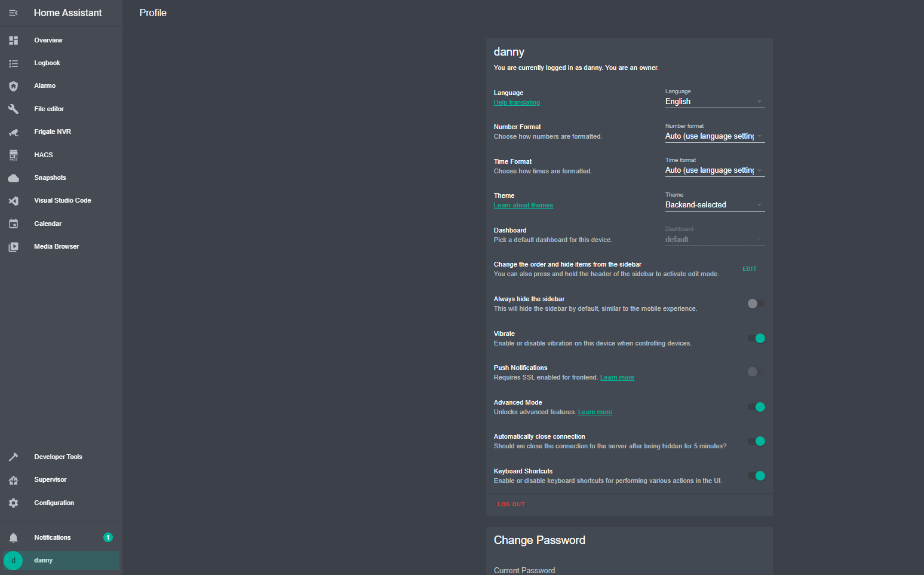
Task: Click the Supervisor icon
Action: coord(13,480)
